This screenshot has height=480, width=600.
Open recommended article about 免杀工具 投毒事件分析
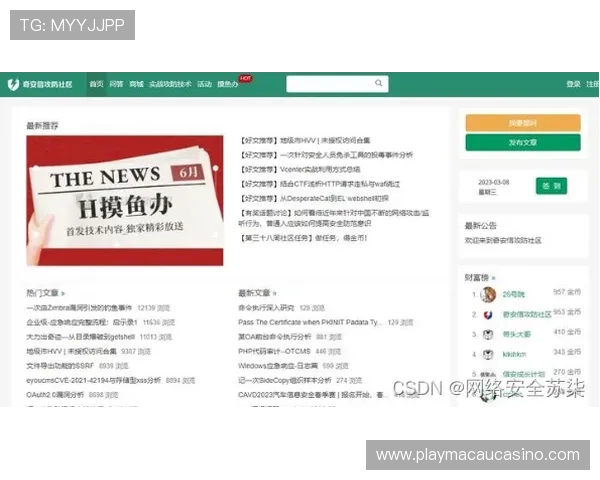pos(326,155)
